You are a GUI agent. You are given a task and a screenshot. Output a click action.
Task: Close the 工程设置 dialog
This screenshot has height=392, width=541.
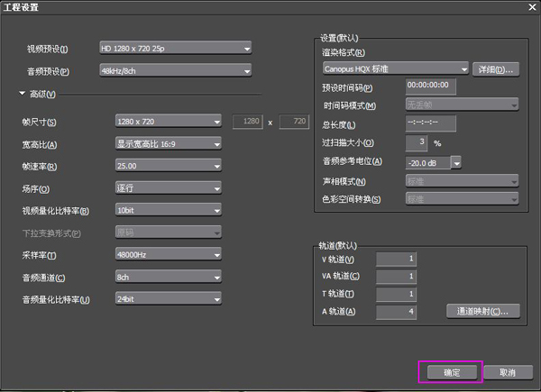[532, 7]
